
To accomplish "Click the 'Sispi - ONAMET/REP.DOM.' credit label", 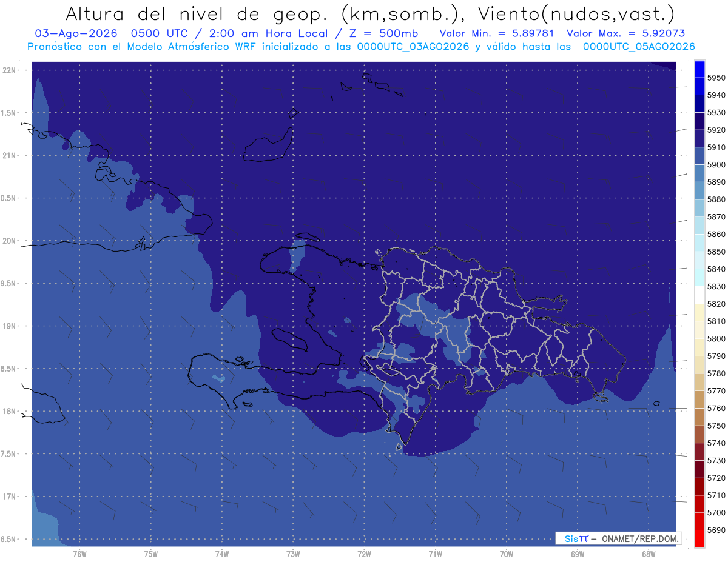I will coord(619,538).
